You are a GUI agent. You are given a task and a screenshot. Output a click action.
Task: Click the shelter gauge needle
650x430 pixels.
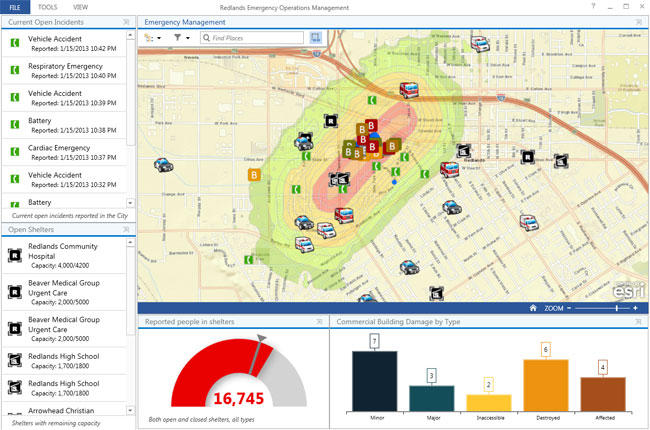256,355
